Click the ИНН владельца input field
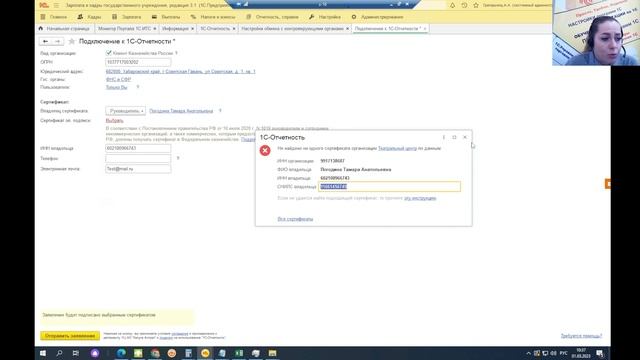 coord(138,148)
